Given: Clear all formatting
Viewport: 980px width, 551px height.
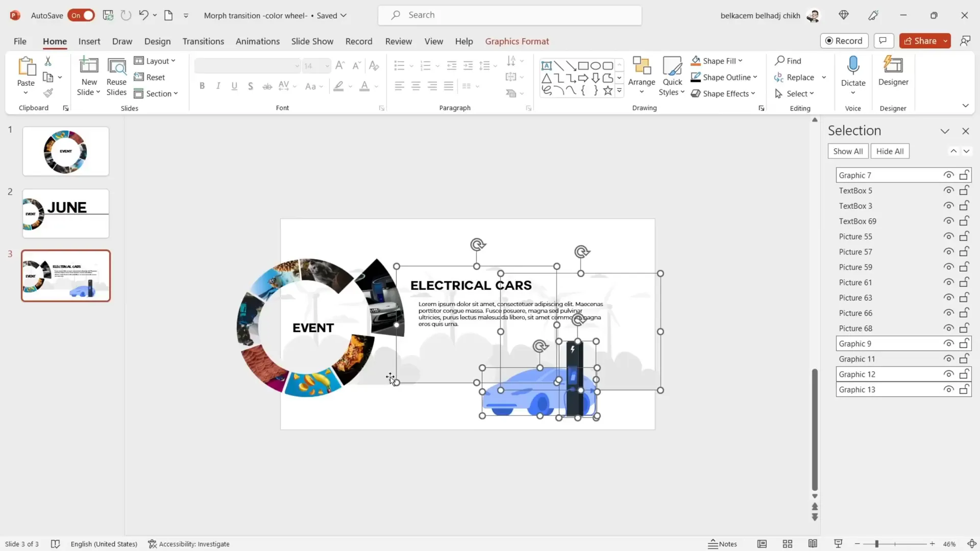Looking at the screenshot, I should click(x=374, y=65).
